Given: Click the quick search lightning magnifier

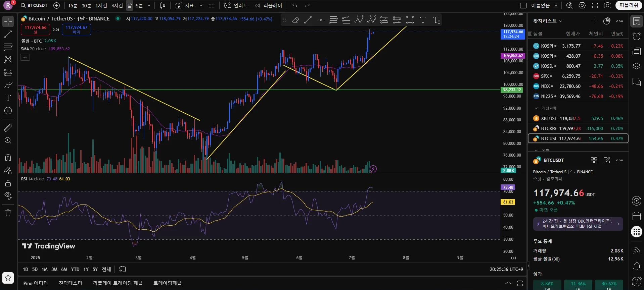Looking at the screenshot, I should pos(569,5).
